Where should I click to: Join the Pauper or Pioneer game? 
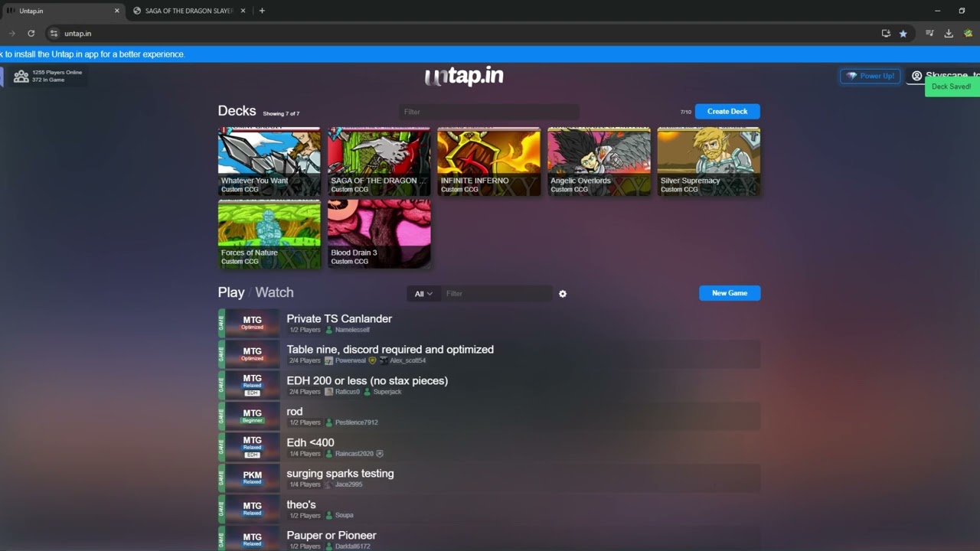tap(489, 539)
